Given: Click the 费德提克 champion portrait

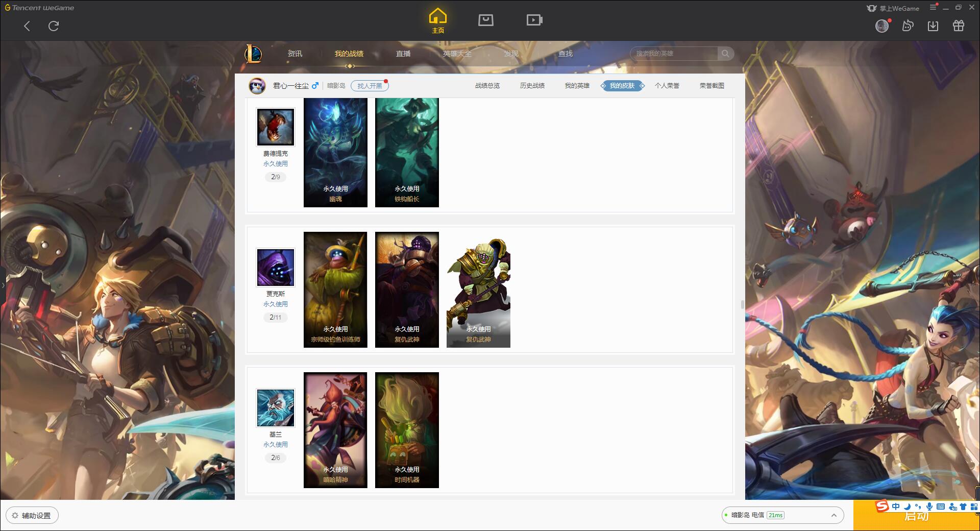Looking at the screenshot, I should (x=276, y=127).
